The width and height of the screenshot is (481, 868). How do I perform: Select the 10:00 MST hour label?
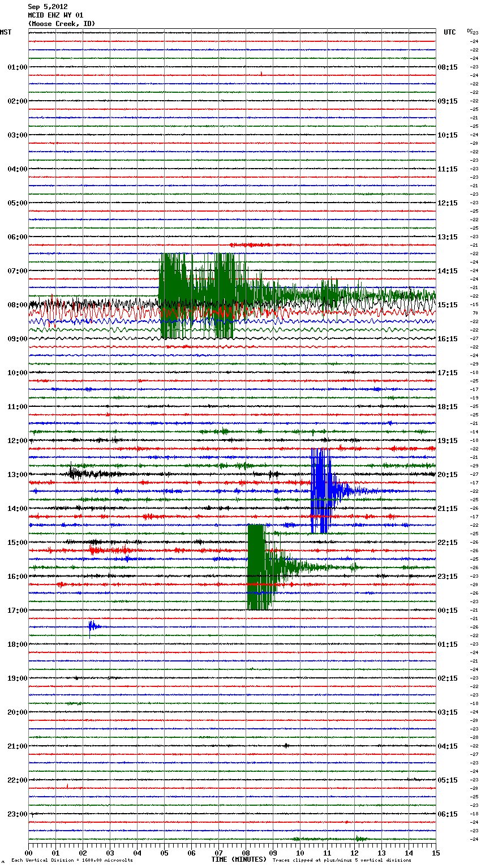(18, 373)
